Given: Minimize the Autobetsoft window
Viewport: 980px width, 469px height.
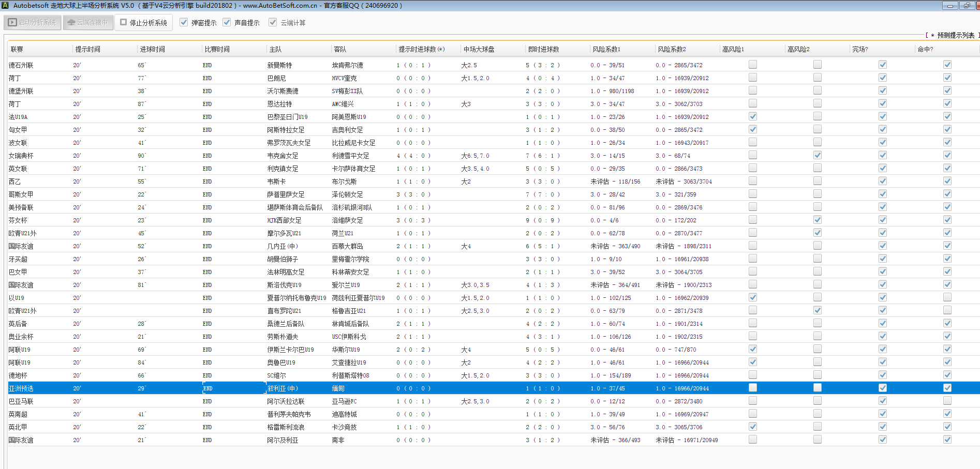Looking at the screenshot, I should click(x=949, y=6).
